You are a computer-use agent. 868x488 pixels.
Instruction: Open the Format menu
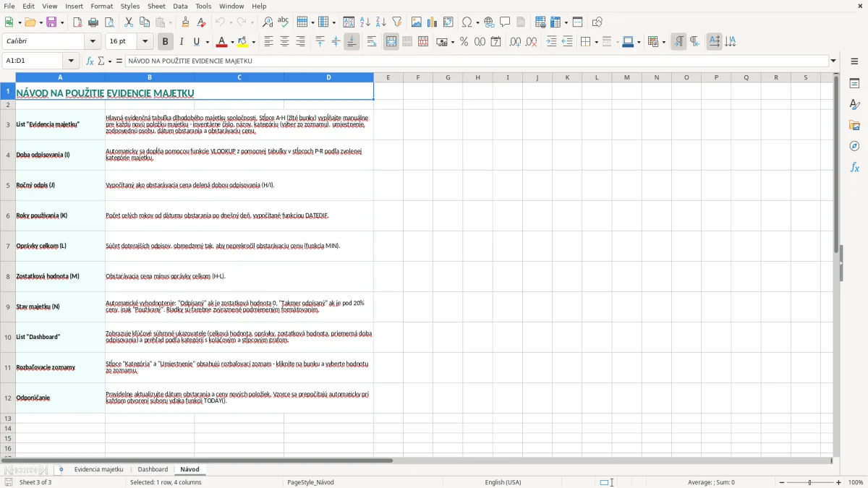(101, 6)
